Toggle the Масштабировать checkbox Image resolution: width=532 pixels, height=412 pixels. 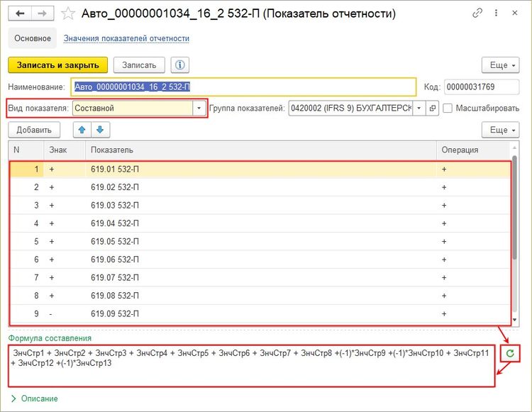pos(448,108)
